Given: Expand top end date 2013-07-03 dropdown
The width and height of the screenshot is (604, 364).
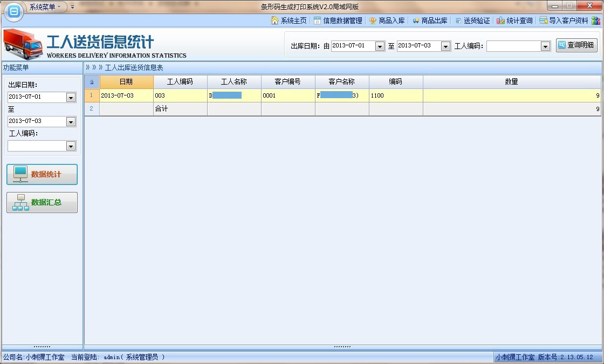Looking at the screenshot, I should coord(445,46).
